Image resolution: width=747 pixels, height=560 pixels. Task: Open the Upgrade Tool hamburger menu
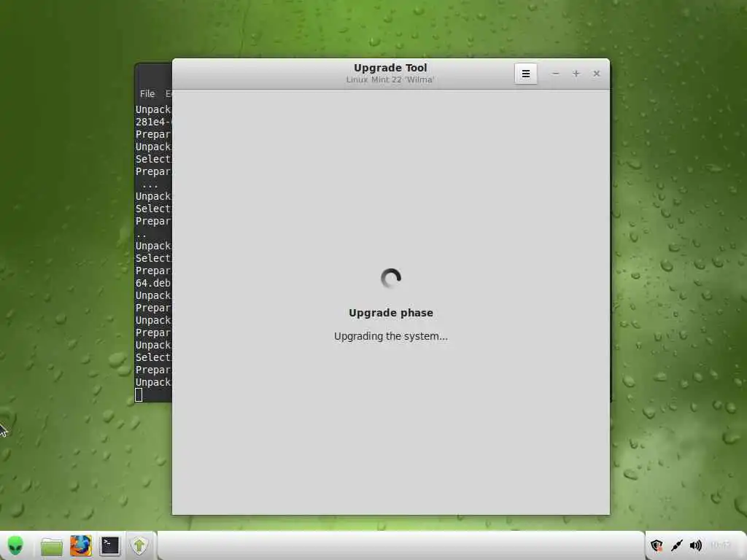(x=525, y=74)
